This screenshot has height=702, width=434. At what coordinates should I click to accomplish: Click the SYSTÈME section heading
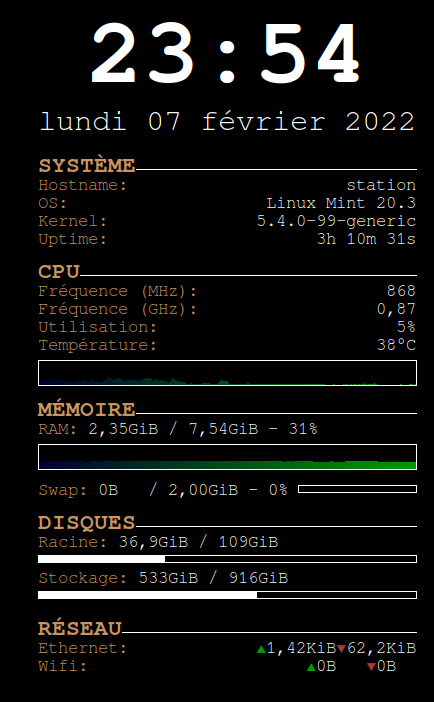pos(86,166)
